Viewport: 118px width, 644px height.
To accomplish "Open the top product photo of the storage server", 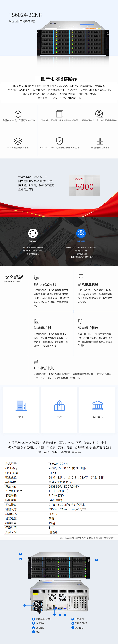I will 73,38.
